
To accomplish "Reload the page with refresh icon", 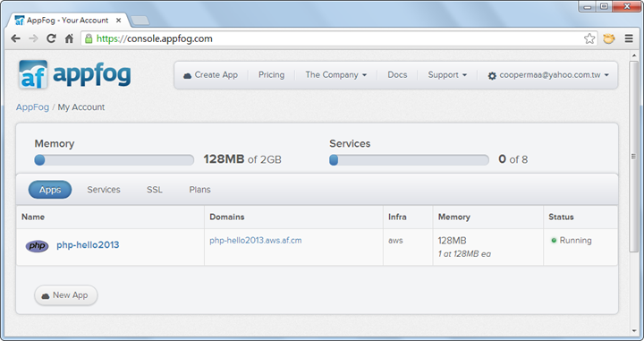I will click(x=51, y=38).
